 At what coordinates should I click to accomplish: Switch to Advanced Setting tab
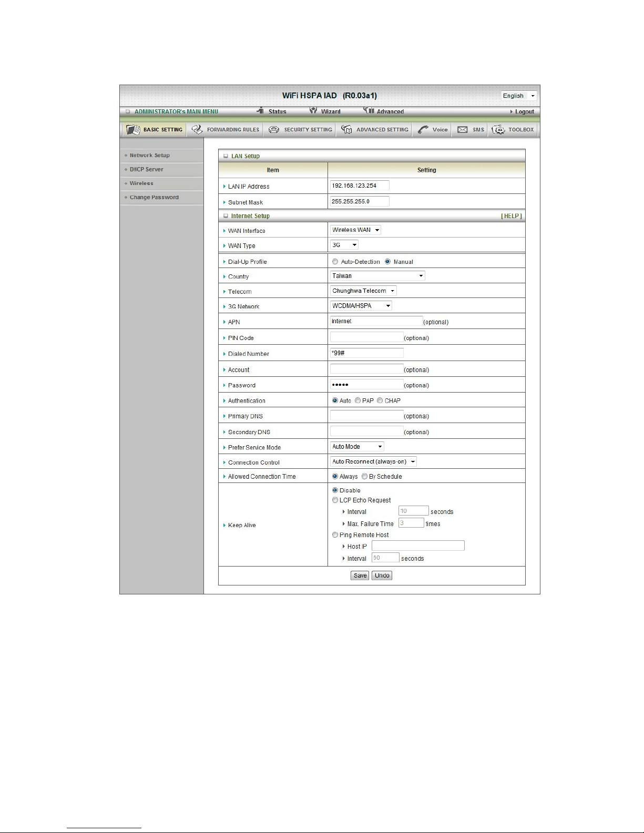[374, 129]
